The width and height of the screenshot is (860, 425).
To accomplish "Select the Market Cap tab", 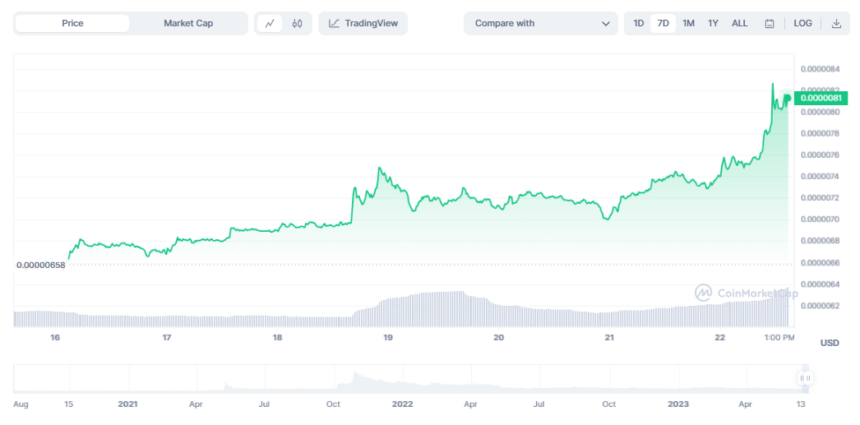I will (x=189, y=23).
